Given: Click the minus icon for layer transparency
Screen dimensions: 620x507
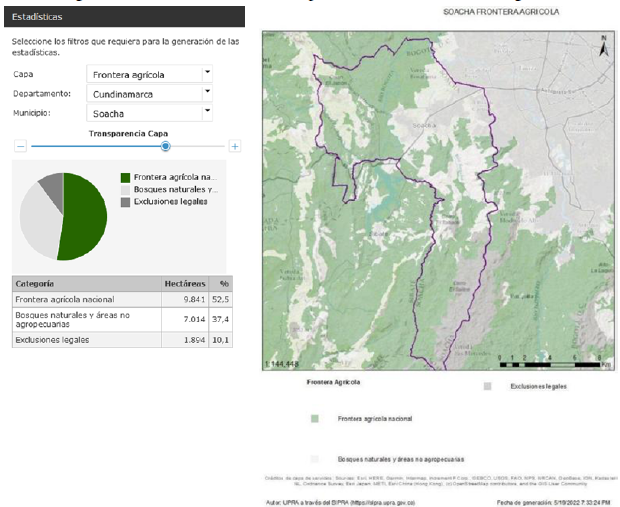Looking at the screenshot, I should click(x=18, y=146).
